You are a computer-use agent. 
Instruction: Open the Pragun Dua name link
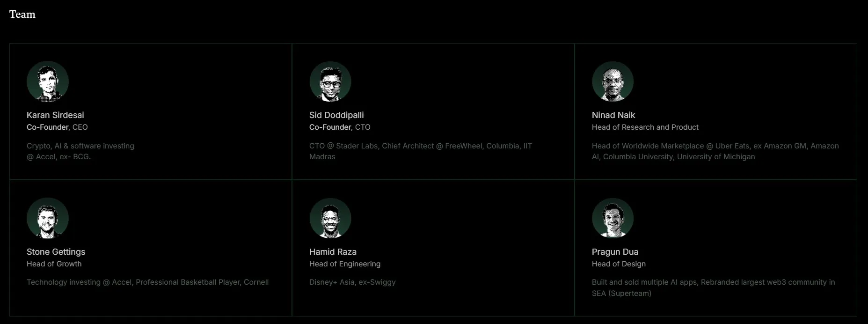point(615,252)
